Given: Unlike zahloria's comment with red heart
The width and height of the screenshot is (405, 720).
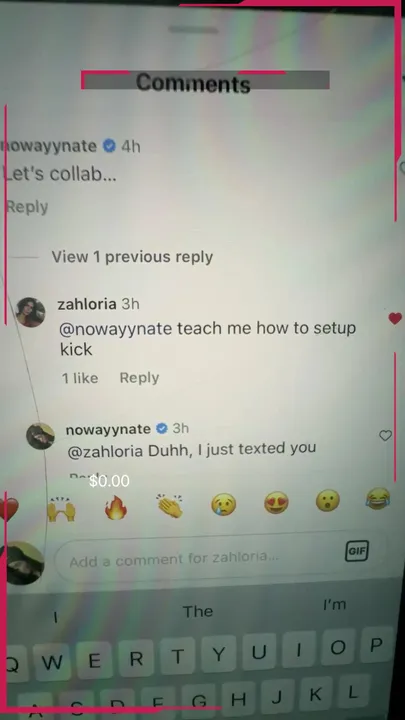Looking at the screenshot, I should pos(395,318).
